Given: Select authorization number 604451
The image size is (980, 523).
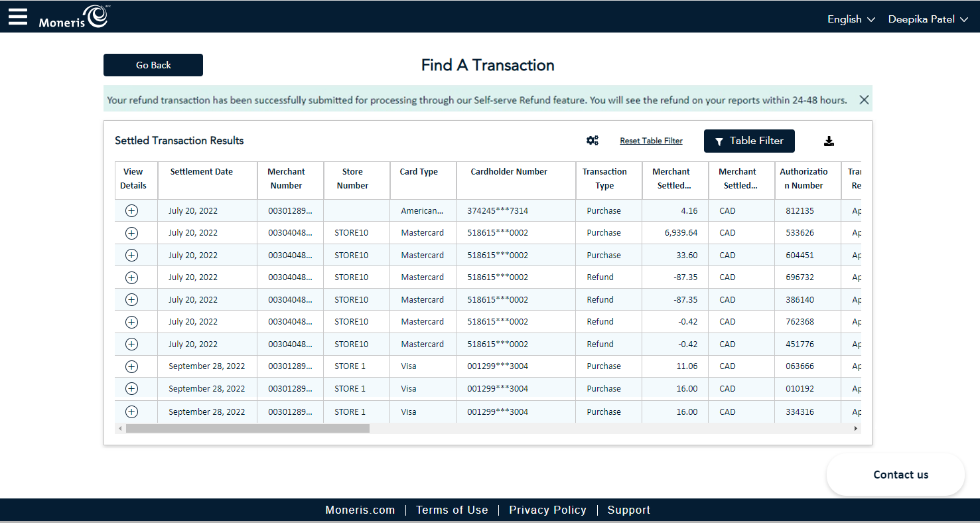Looking at the screenshot, I should (x=800, y=256).
